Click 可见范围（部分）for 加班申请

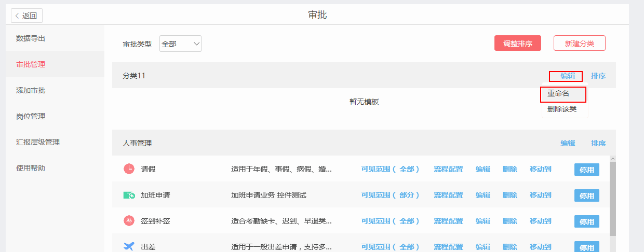tap(390, 195)
